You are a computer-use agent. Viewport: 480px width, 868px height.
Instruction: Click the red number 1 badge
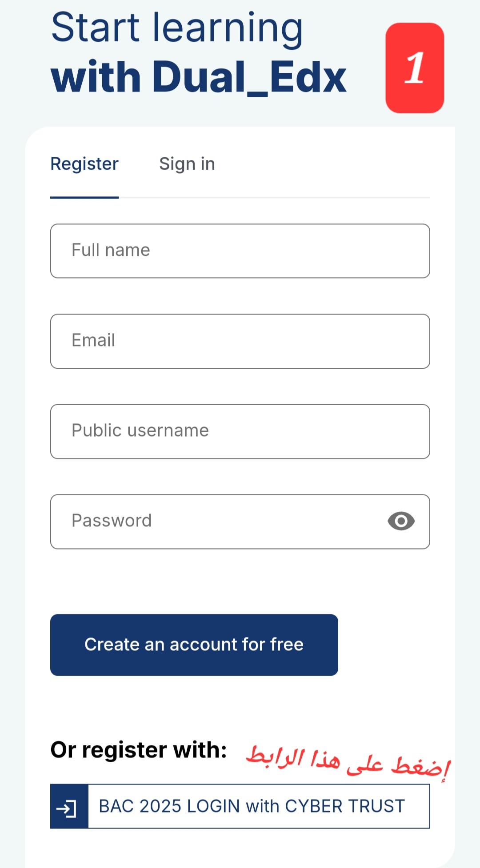point(415,68)
